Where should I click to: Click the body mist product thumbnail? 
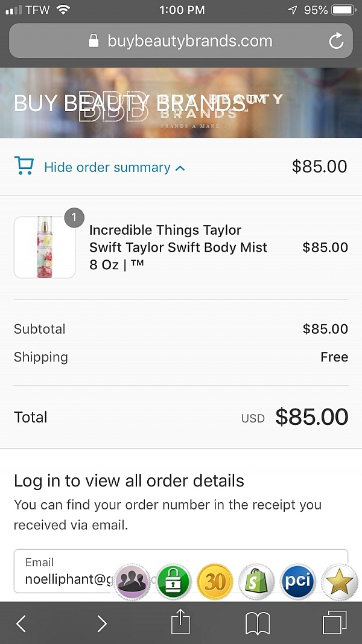click(45, 247)
